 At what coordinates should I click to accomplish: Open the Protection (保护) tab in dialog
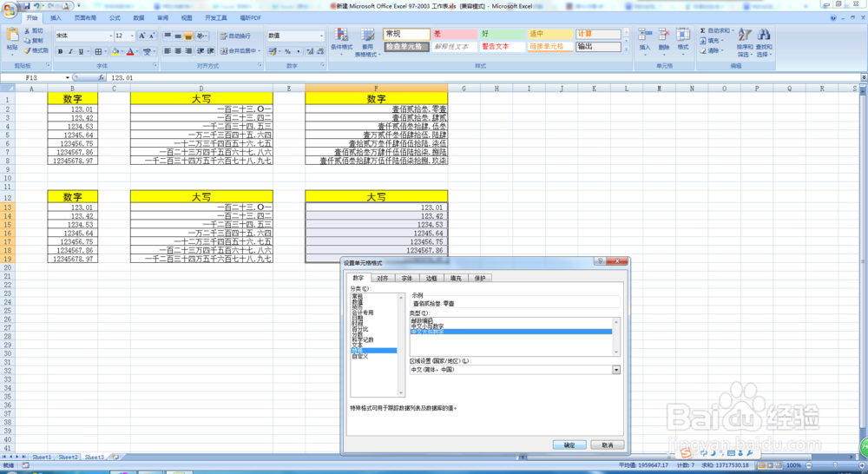pyautogui.click(x=480, y=279)
